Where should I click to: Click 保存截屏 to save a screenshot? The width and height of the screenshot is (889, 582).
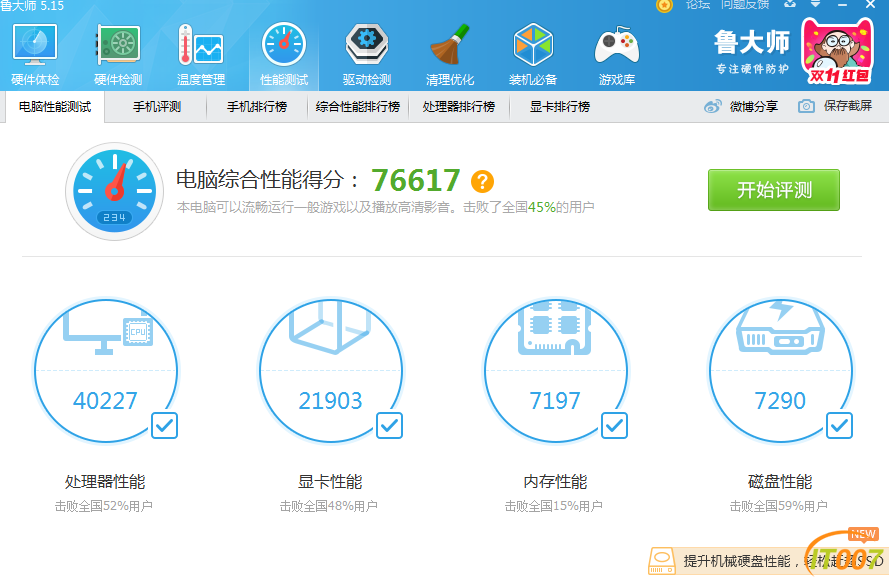click(835, 106)
